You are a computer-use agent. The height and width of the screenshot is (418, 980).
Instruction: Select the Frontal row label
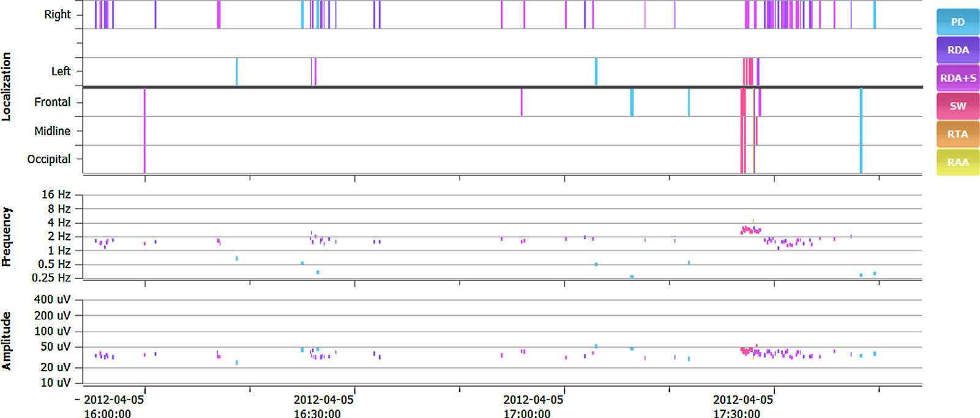(x=52, y=102)
